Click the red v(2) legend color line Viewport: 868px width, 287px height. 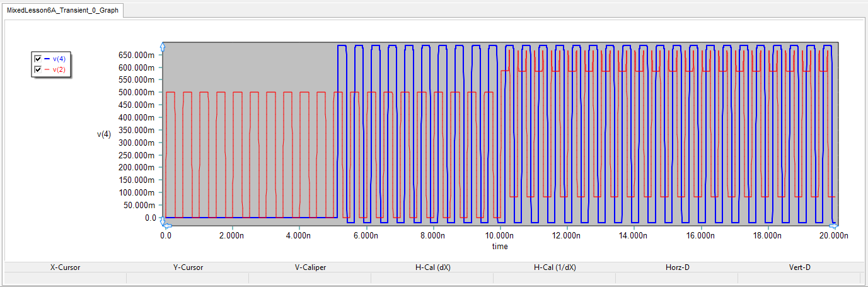point(46,69)
